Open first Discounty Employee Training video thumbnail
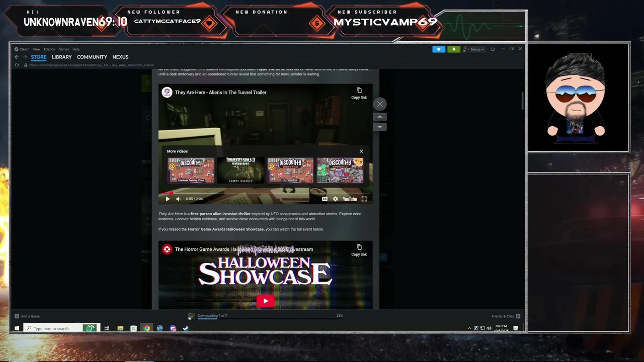Image resolution: width=644 pixels, height=362 pixels. [x=191, y=170]
